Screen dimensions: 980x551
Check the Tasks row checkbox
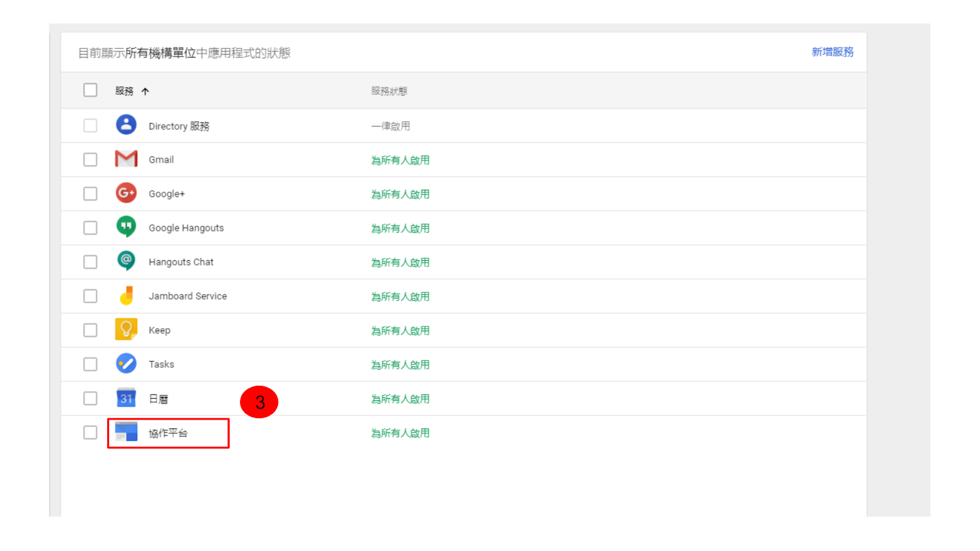90,364
